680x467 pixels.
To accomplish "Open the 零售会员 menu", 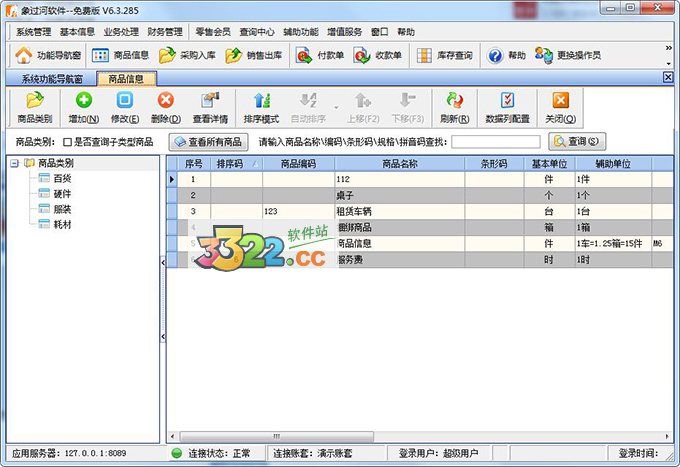I will [x=213, y=32].
